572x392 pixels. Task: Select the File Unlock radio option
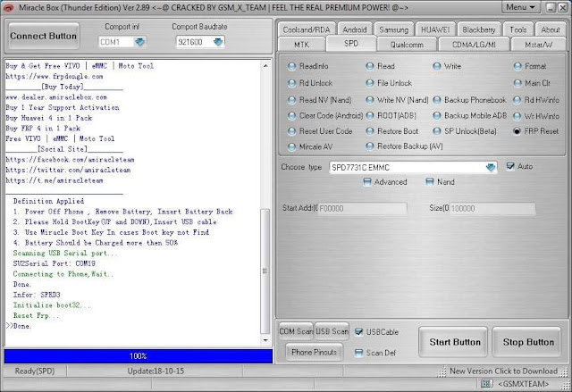tap(389, 83)
